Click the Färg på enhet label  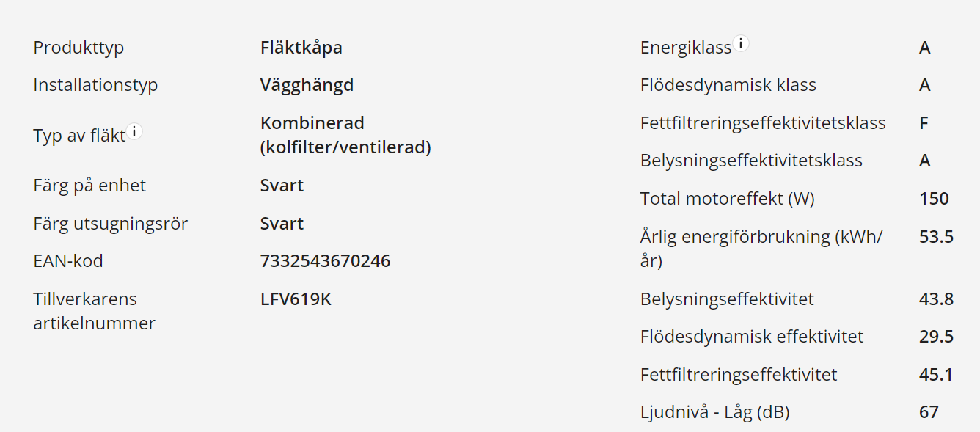coord(89,186)
